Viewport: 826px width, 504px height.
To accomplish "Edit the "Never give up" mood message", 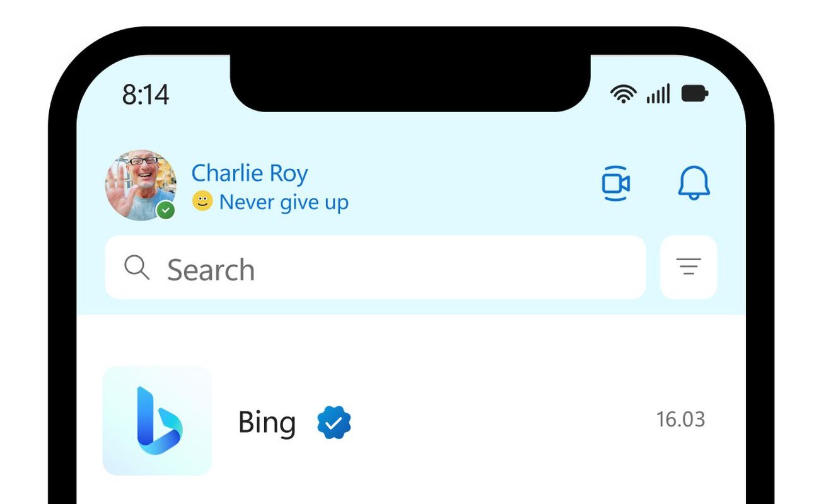I will click(x=284, y=202).
